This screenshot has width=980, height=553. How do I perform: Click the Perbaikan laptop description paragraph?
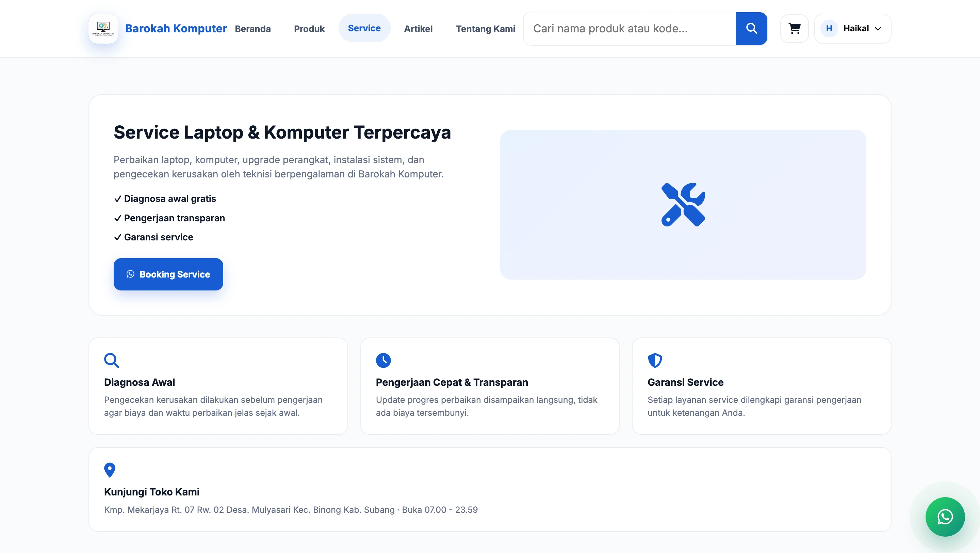tap(279, 167)
